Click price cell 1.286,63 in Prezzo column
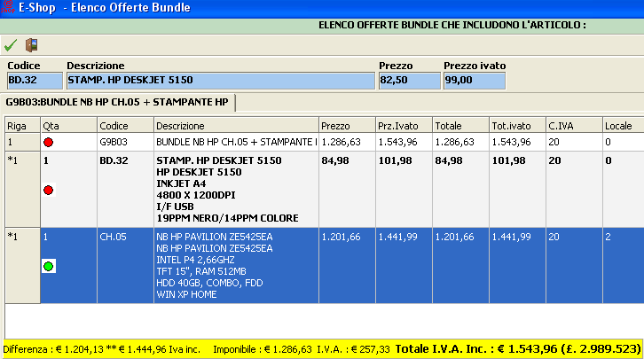Image resolution: width=644 pixels, height=359 pixels. 347,142
